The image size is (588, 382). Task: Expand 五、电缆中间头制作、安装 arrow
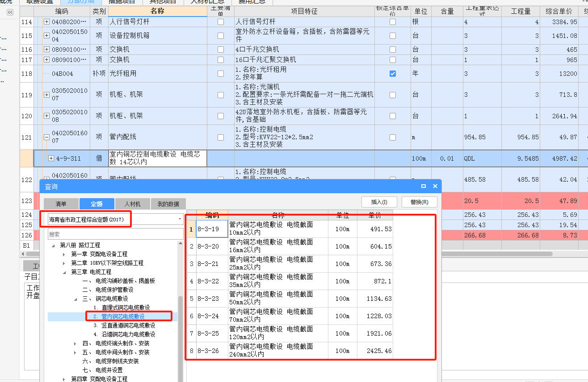(76, 353)
